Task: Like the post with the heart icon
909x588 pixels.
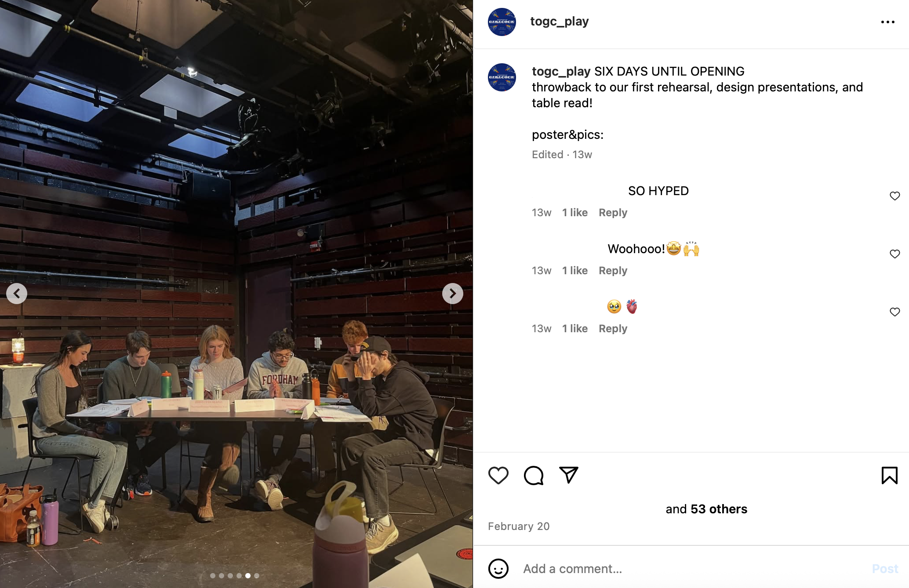Action: tap(498, 475)
